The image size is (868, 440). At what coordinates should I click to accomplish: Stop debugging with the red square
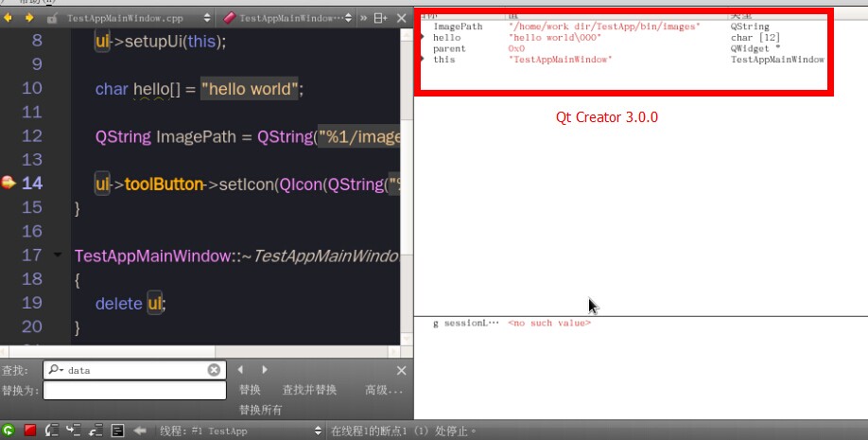tap(30, 431)
